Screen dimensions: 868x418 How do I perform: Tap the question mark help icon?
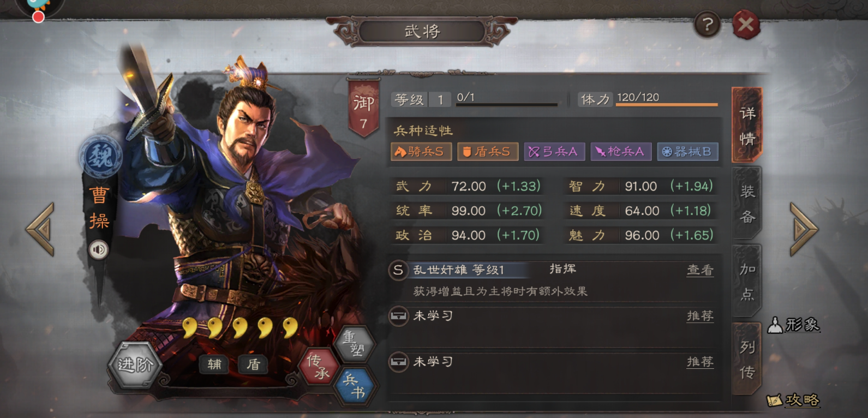707,25
